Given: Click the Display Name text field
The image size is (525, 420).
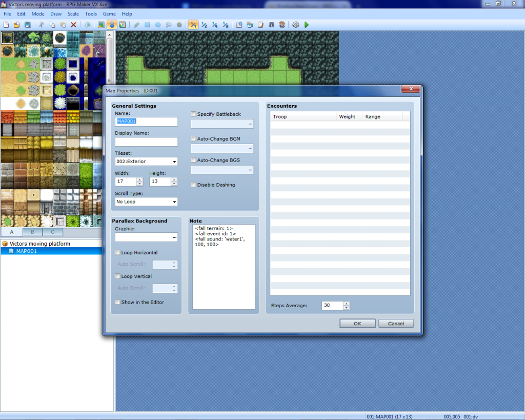Looking at the screenshot, I should click(x=146, y=142).
